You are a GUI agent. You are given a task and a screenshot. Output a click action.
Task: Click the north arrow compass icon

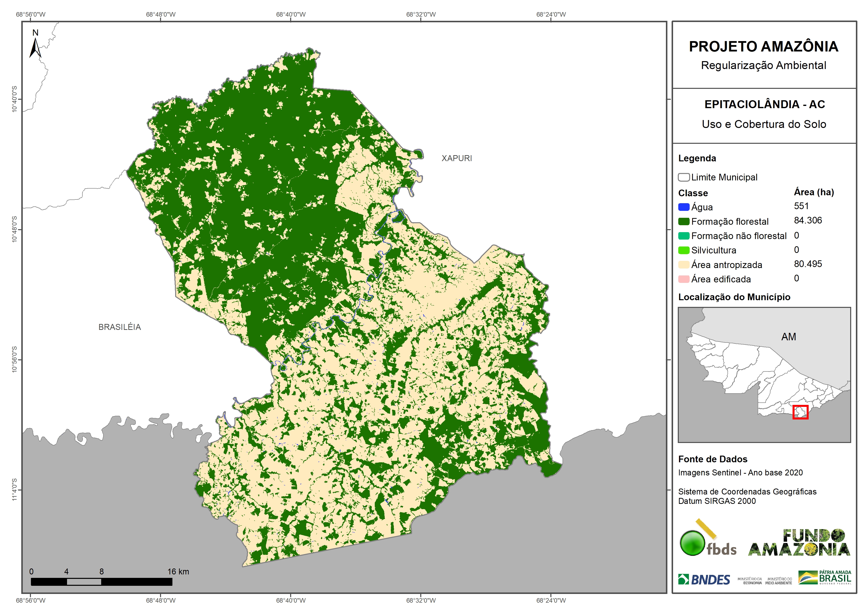click(35, 48)
